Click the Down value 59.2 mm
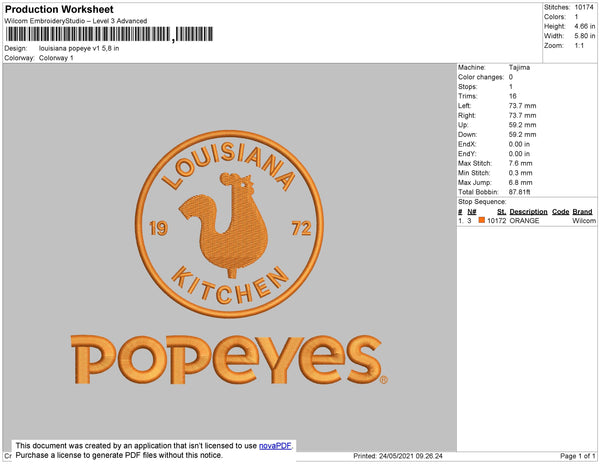This screenshot has width=600, height=464. [x=522, y=135]
